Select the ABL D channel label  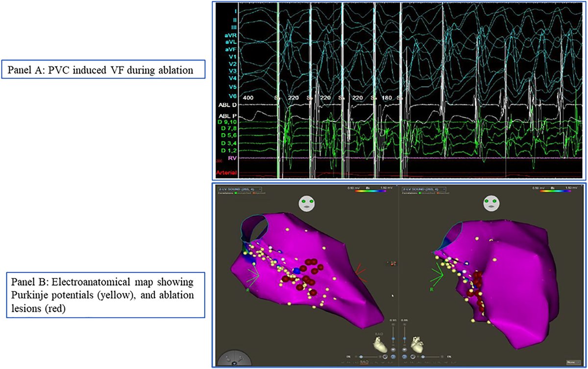pos(228,105)
